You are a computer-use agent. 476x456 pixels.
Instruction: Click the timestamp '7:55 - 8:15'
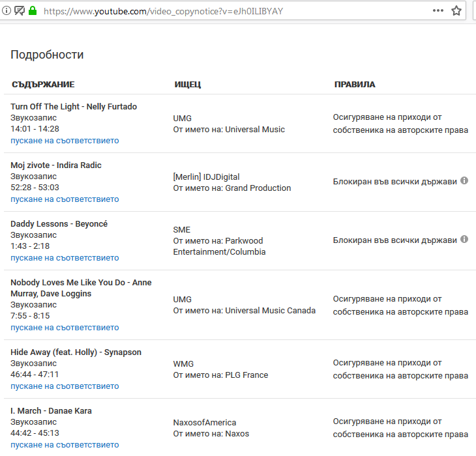(30, 316)
